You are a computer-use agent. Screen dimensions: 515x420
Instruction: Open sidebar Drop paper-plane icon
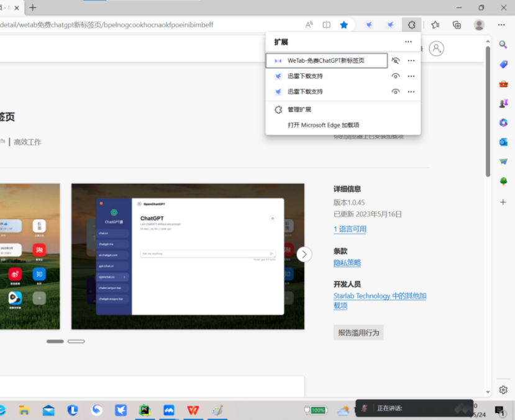pyautogui.click(x=503, y=162)
